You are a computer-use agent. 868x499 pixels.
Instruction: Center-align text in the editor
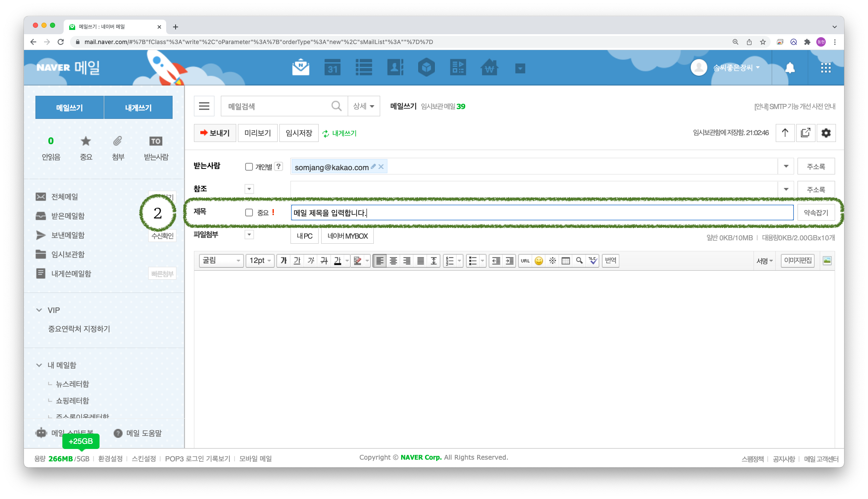coord(393,261)
